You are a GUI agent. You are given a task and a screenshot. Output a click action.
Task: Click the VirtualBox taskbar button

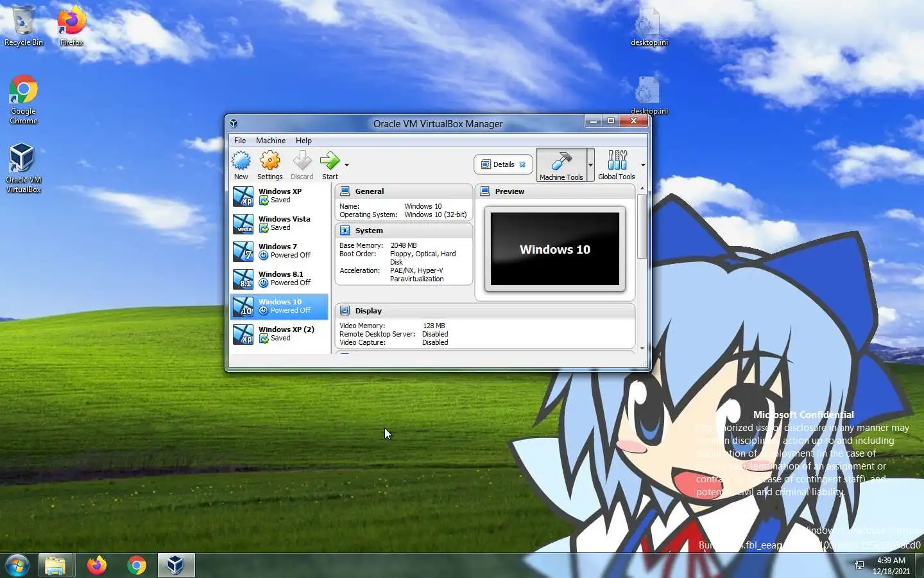tap(176, 565)
